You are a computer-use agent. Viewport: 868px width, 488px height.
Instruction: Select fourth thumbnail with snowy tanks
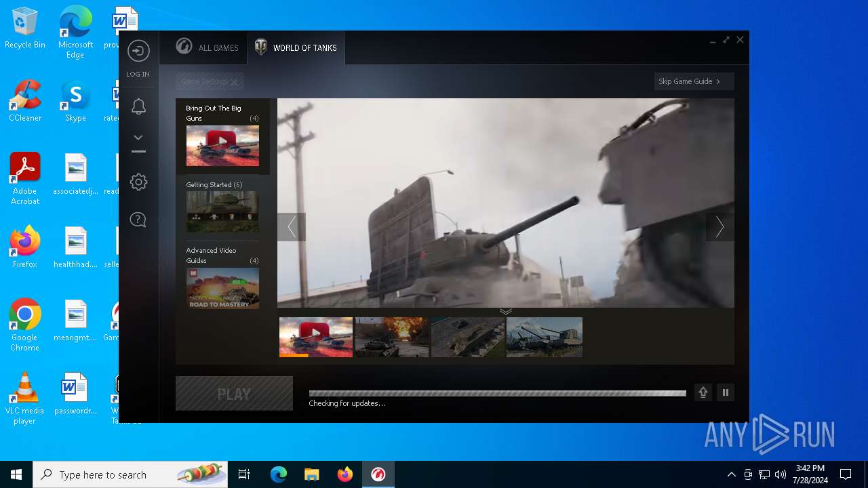point(545,337)
